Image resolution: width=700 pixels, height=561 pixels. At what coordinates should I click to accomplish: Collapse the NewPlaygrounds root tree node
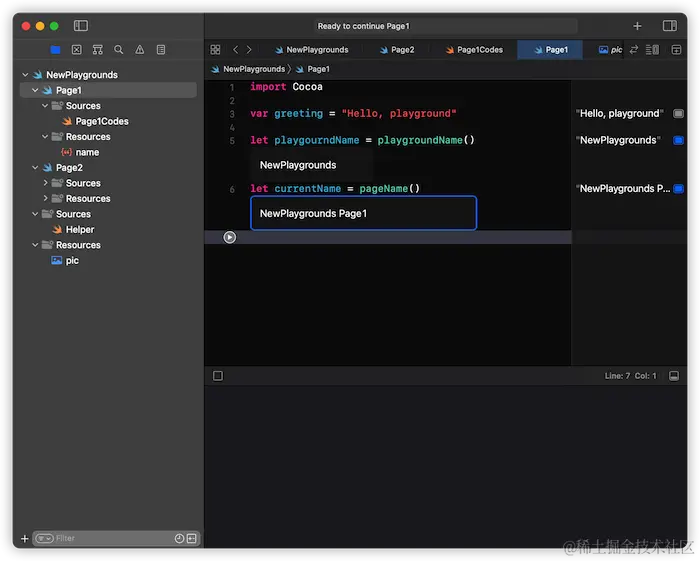25,75
